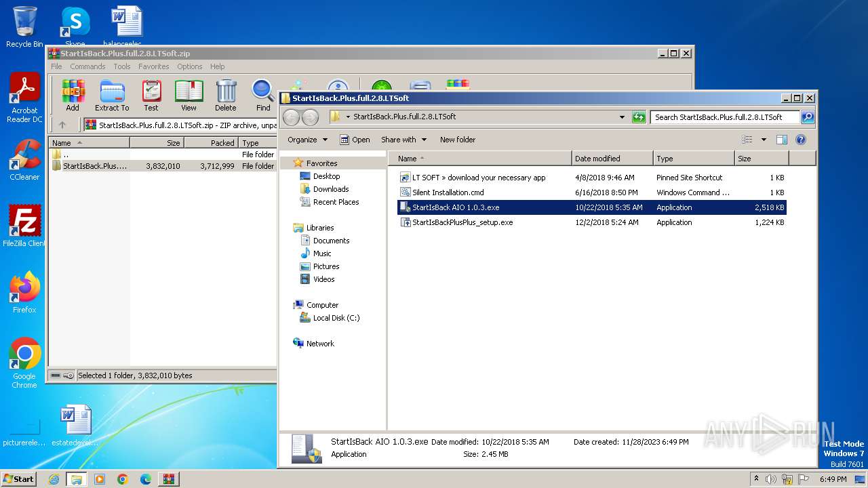
Task: Select the parent '..' folder row in WinRAR
Action: (163, 155)
